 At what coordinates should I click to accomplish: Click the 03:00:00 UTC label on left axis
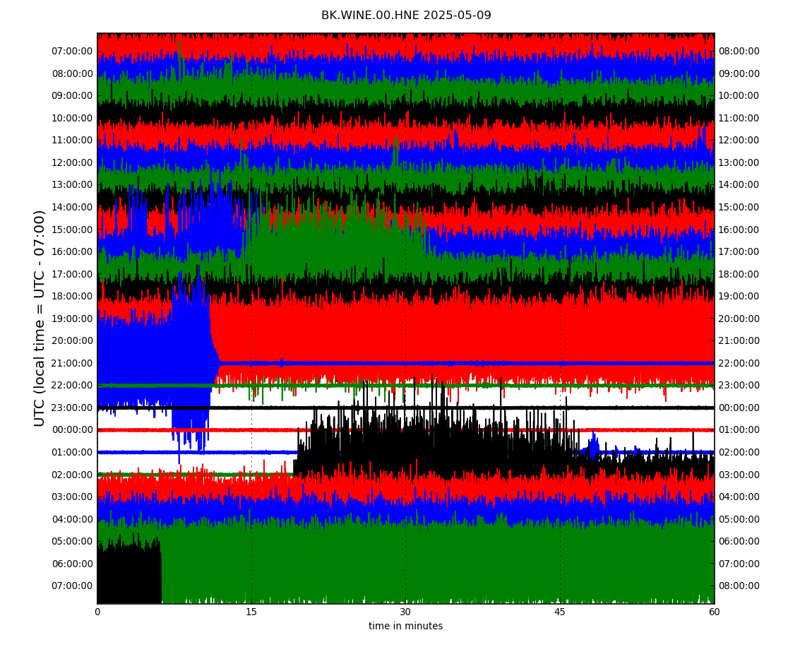[72, 497]
